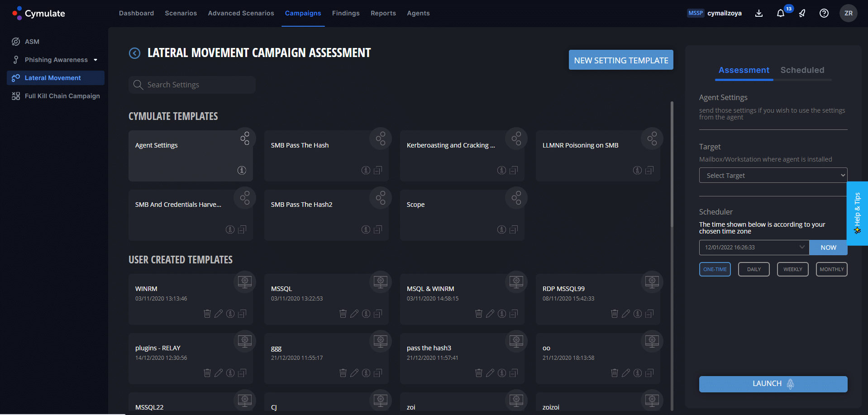Image resolution: width=868 pixels, height=415 pixels.
Task: Select the Agent Settings template card
Action: pyautogui.click(x=191, y=156)
